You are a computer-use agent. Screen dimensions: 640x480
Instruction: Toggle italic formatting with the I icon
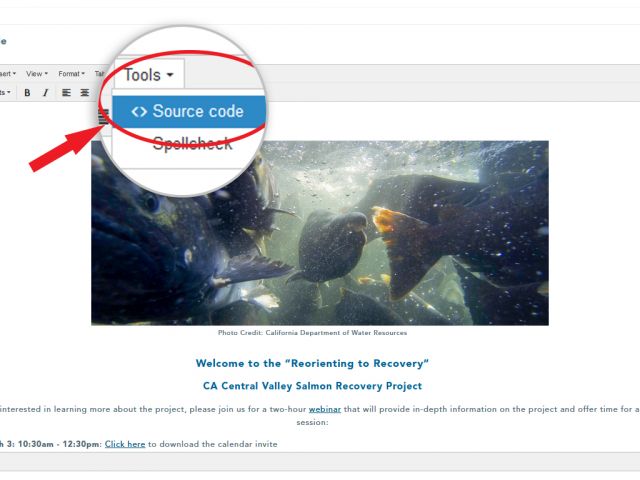46,93
